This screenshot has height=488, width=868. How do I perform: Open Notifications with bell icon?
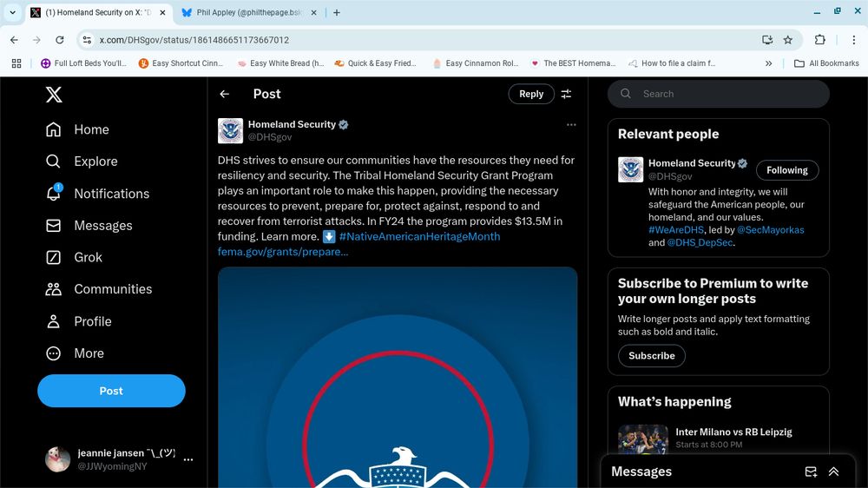(97, 194)
